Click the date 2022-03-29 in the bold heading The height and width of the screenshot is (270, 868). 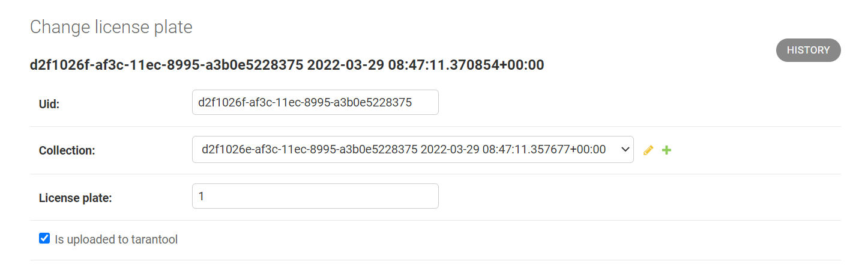click(x=345, y=65)
